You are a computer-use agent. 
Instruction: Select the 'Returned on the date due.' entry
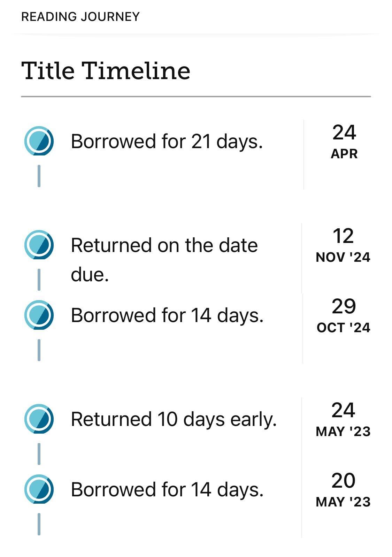pos(164,260)
